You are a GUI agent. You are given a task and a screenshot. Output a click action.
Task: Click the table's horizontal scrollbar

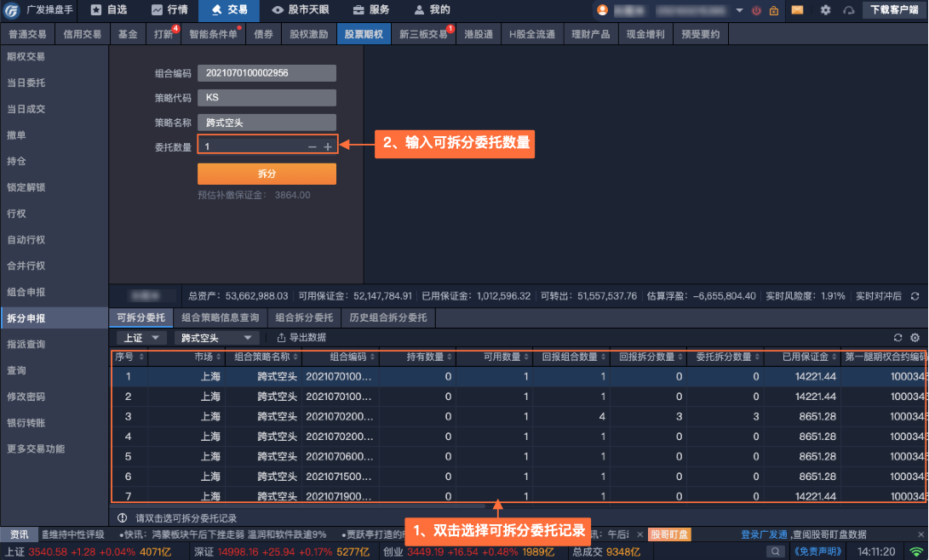[298, 506]
